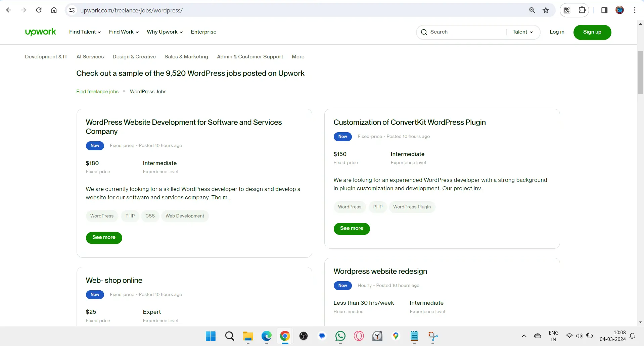This screenshot has width=644, height=346.
Task: Show hidden system tray icons
Action: point(524,336)
